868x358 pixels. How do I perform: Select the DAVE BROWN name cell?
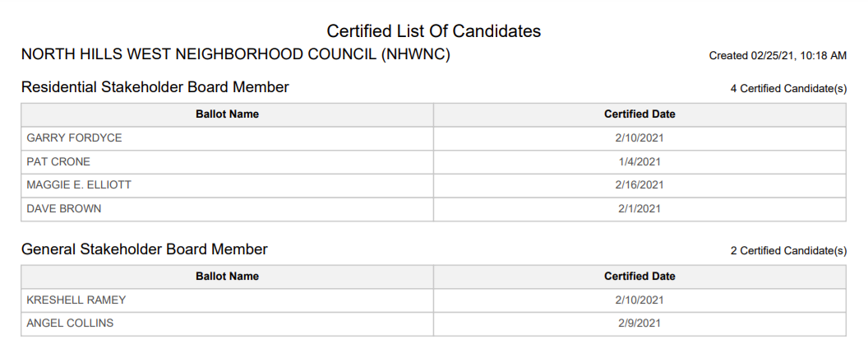228,209
